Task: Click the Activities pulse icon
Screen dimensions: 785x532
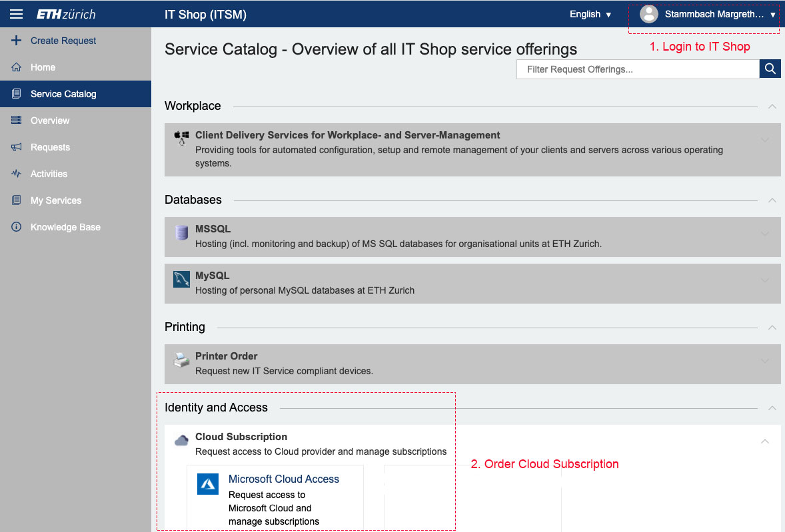Action: 16,174
